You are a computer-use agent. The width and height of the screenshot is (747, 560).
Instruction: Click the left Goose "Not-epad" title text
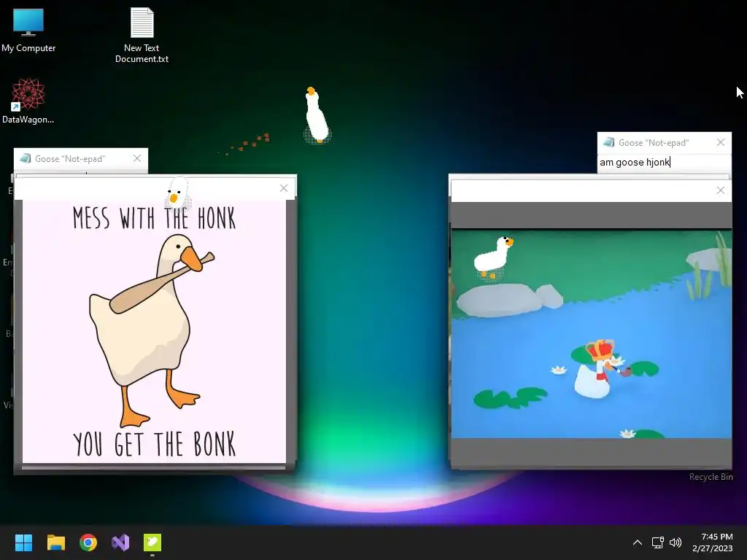(x=70, y=158)
